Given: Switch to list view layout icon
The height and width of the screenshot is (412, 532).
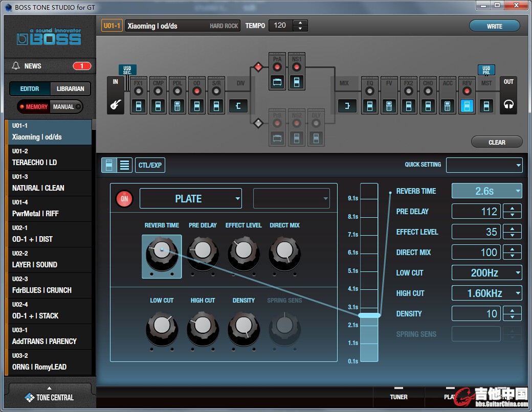Looking at the screenshot, I should click(125, 165).
